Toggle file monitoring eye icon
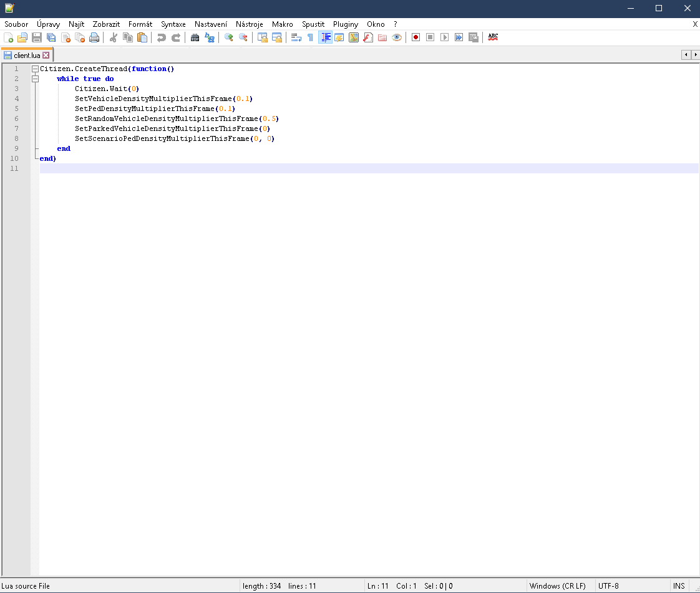The height and width of the screenshot is (593, 700). point(397,37)
